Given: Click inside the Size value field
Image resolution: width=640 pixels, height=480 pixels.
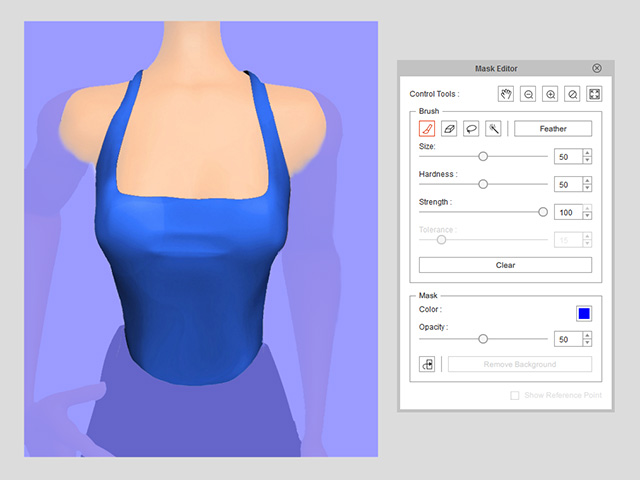Looking at the screenshot, I should [569, 157].
